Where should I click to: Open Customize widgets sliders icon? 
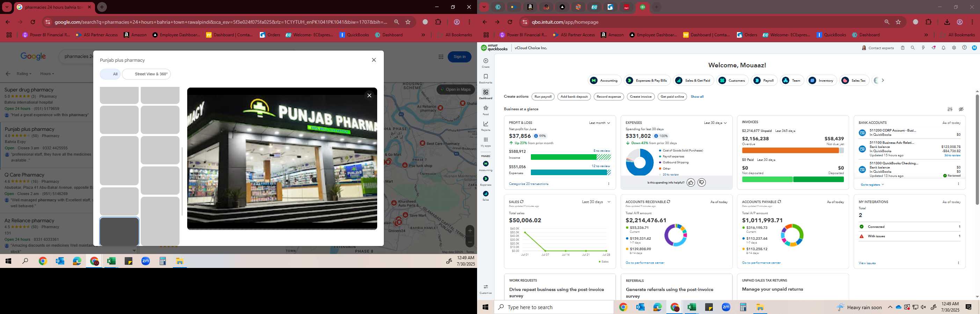click(950, 109)
